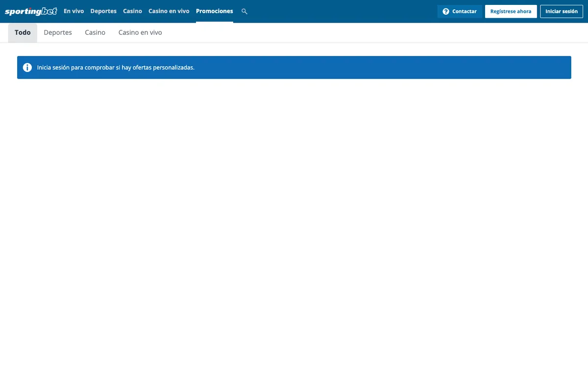Switch to the Deportes promotions tab

[58, 33]
